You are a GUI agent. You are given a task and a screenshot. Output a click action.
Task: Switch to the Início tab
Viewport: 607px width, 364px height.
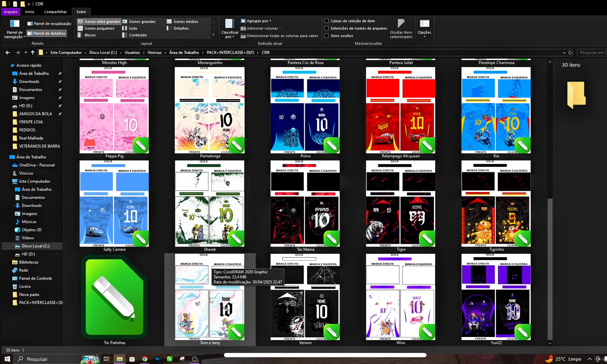point(30,12)
